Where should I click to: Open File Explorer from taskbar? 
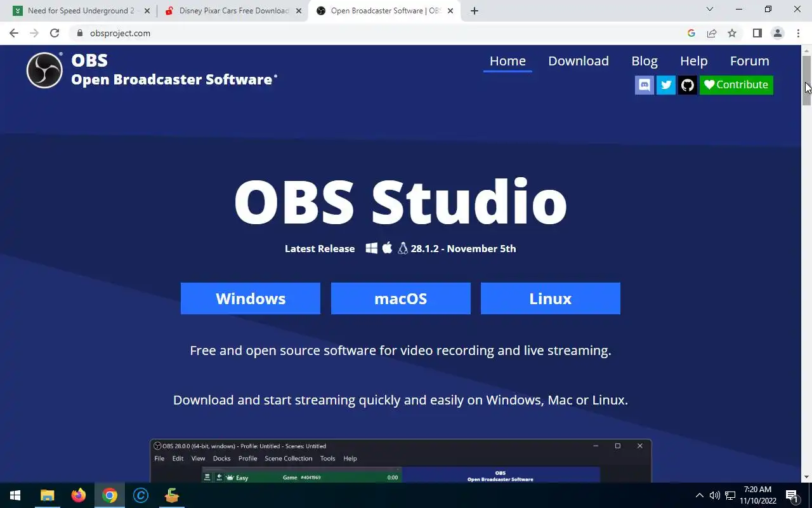pyautogui.click(x=48, y=495)
